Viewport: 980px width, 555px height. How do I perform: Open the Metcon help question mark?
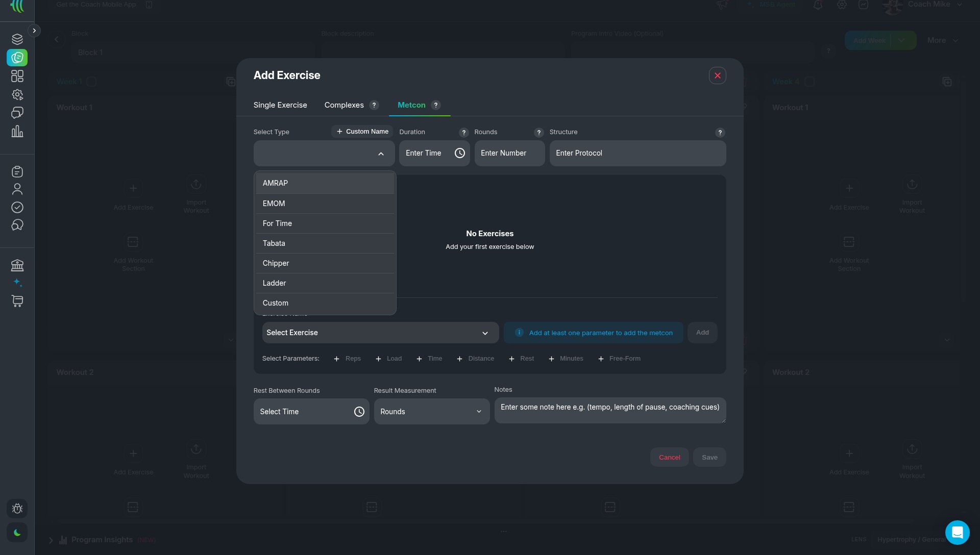tap(435, 105)
